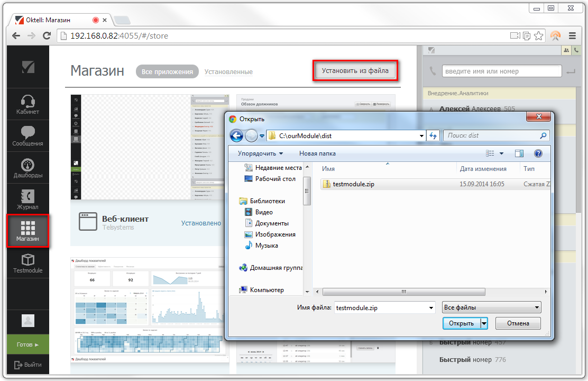588x381 pixels.
Task: Select the Все приложения tab
Action: 167,72
